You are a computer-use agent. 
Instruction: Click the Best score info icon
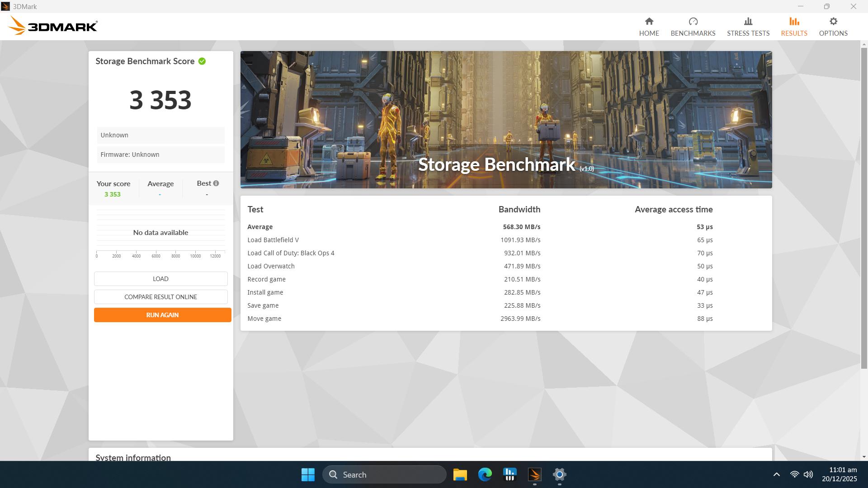(x=216, y=183)
